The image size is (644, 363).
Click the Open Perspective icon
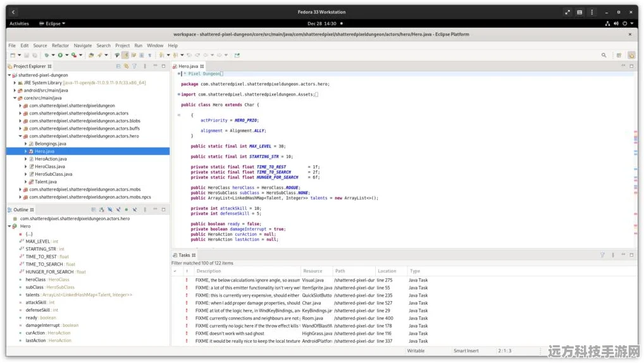[619, 55]
